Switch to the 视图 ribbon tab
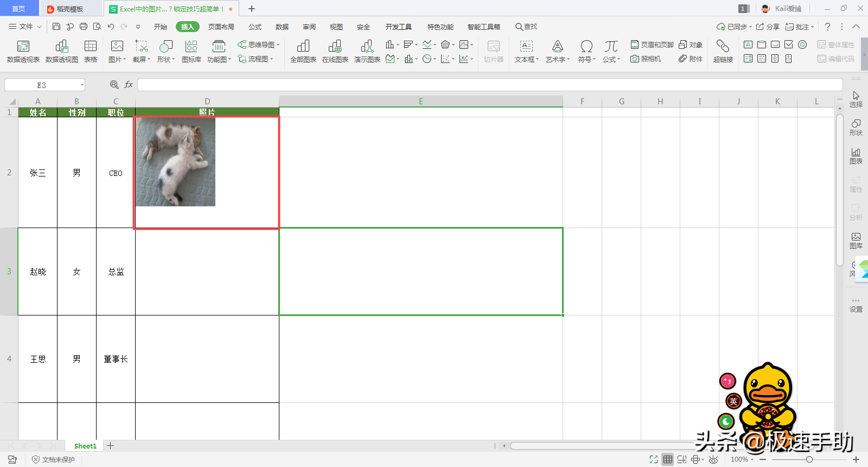The image size is (868, 467). pyautogui.click(x=336, y=27)
